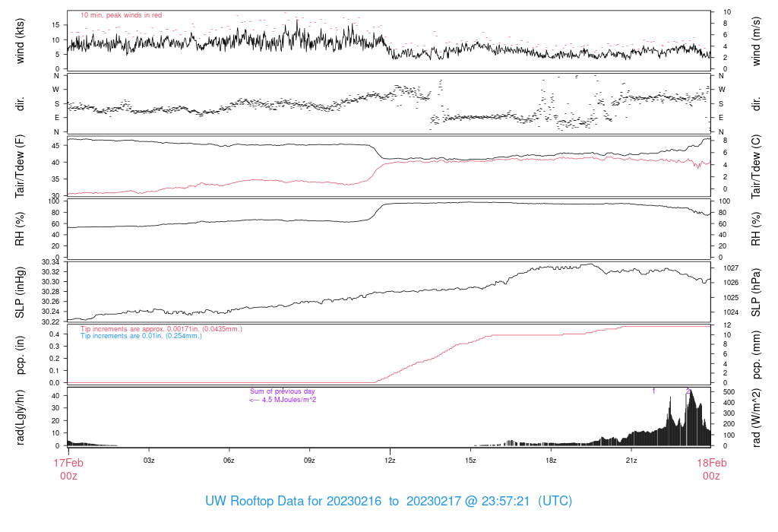Select the 'Sum of previous day' text
The width and height of the screenshot is (778, 532).
click(283, 391)
